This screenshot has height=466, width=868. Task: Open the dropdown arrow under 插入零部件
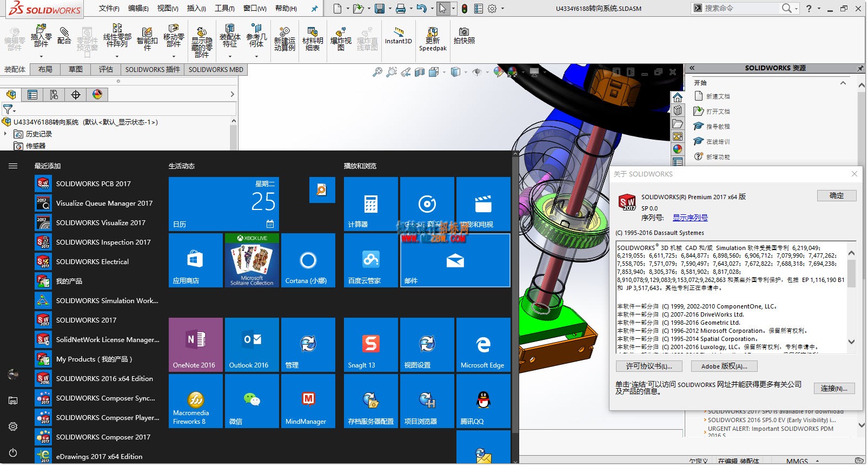[41, 56]
